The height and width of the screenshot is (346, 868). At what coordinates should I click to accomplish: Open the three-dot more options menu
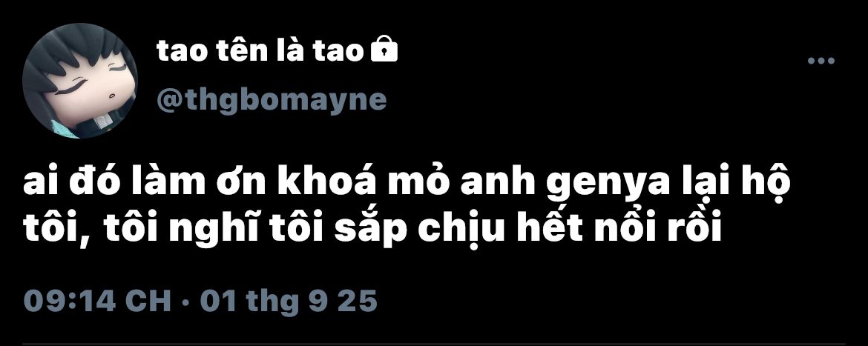point(821,61)
